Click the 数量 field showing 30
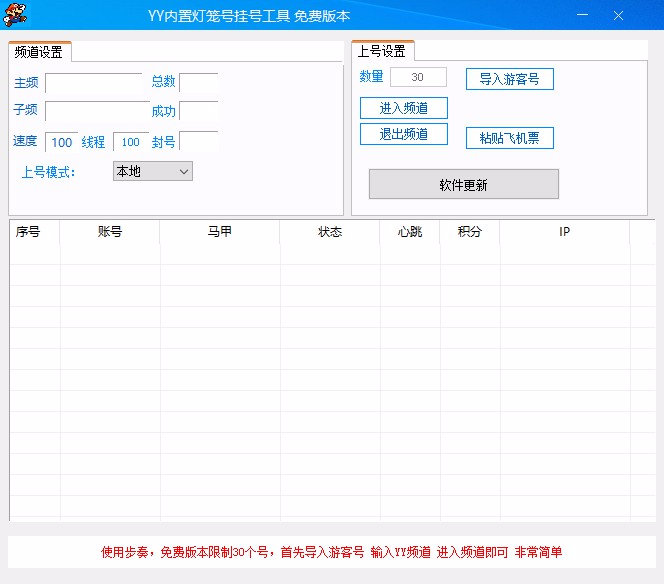Image resolution: width=664 pixels, height=584 pixels. click(x=418, y=77)
